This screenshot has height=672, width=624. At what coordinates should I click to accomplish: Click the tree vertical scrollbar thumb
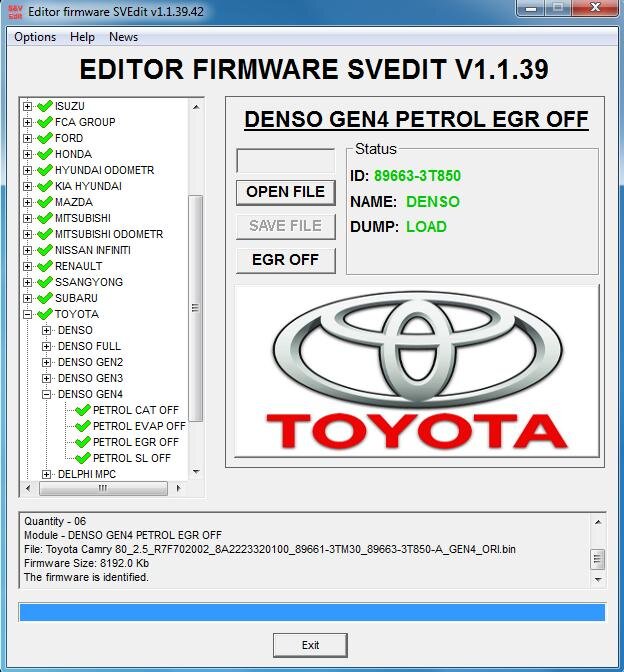coord(195,308)
